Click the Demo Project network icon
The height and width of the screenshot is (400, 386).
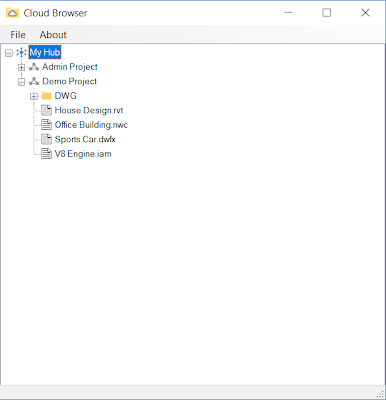tap(34, 81)
